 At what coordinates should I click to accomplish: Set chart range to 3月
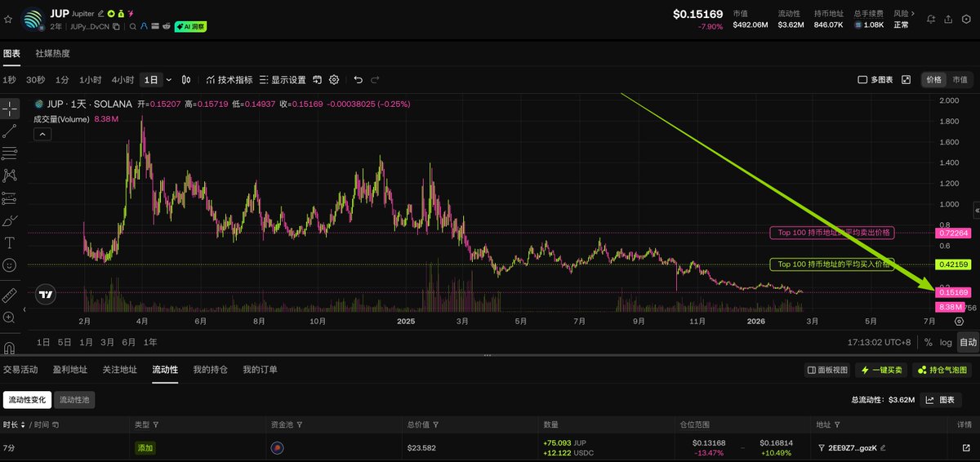(x=107, y=342)
